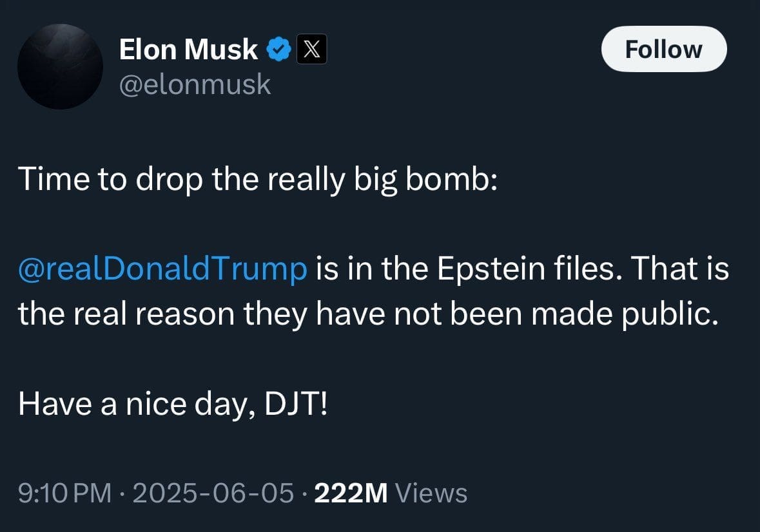
Task: Click the 2025-06-05 post date
Action: pos(212,493)
